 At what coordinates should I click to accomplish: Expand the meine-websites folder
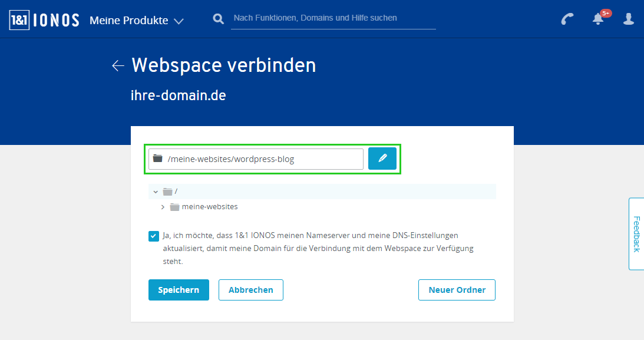click(x=163, y=207)
